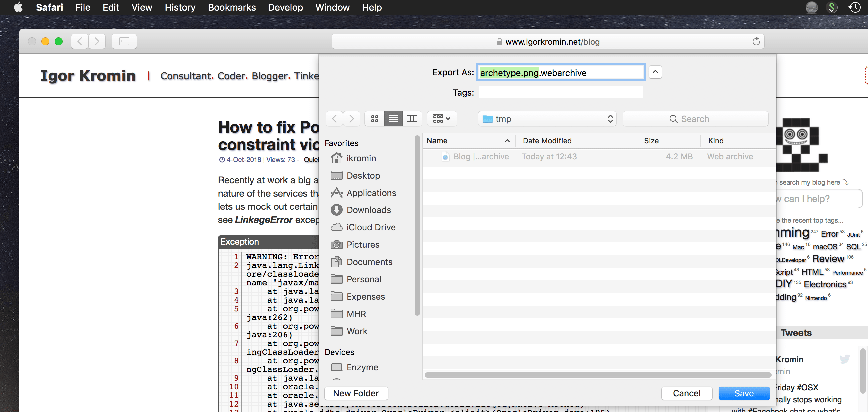Open the Edit menu
Screen dimensions: 868x412
(x=110, y=7)
